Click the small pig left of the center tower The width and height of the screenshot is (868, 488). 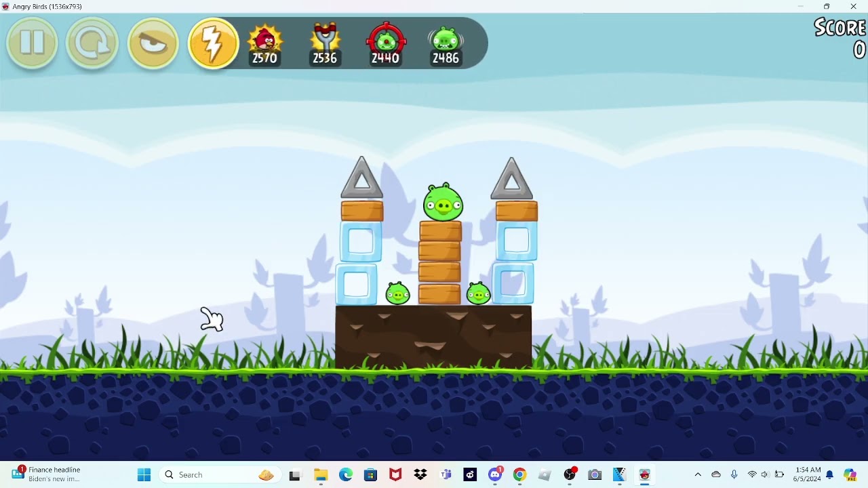(x=397, y=293)
